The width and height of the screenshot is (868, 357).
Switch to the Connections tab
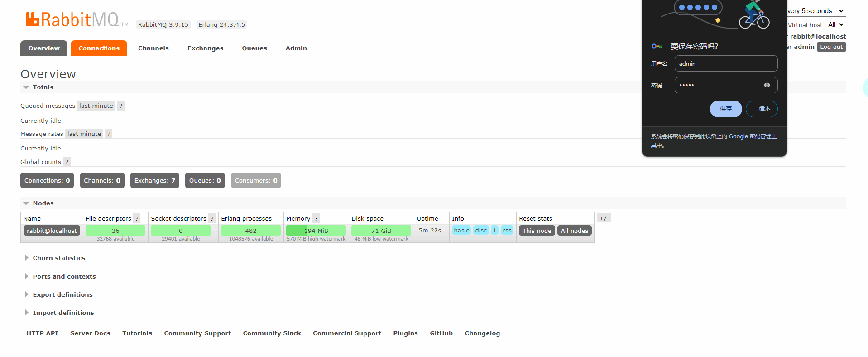[x=99, y=48]
